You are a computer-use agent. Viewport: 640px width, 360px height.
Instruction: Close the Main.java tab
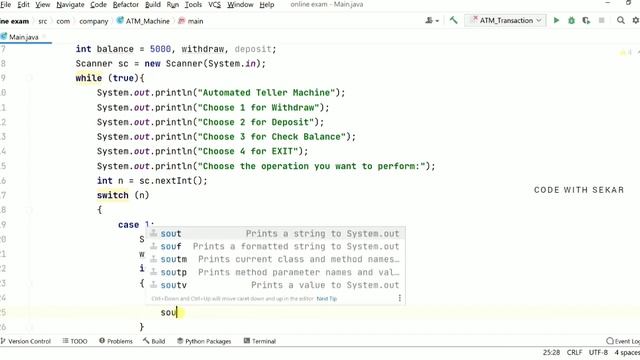tap(44, 37)
